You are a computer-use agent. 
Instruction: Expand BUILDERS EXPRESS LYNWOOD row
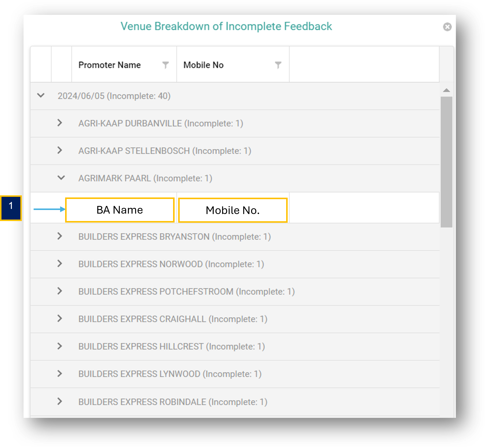coord(60,373)
